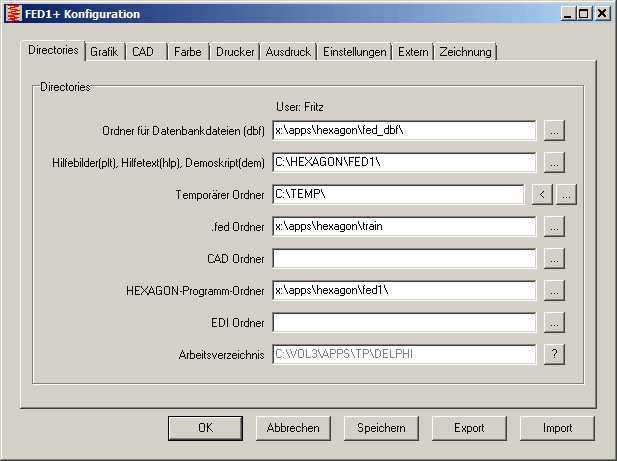Open the Zeichnung tab
The image size is (617, 461).
[465, 52]
